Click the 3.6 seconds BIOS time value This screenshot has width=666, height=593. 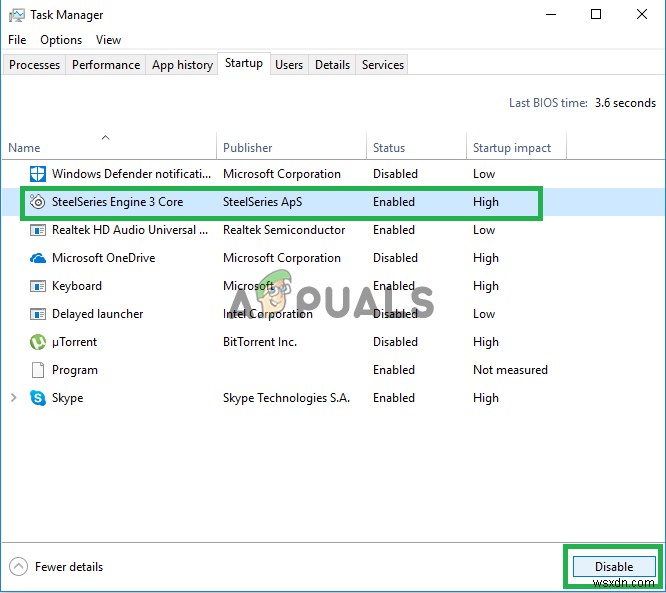[x=625, y=103]
